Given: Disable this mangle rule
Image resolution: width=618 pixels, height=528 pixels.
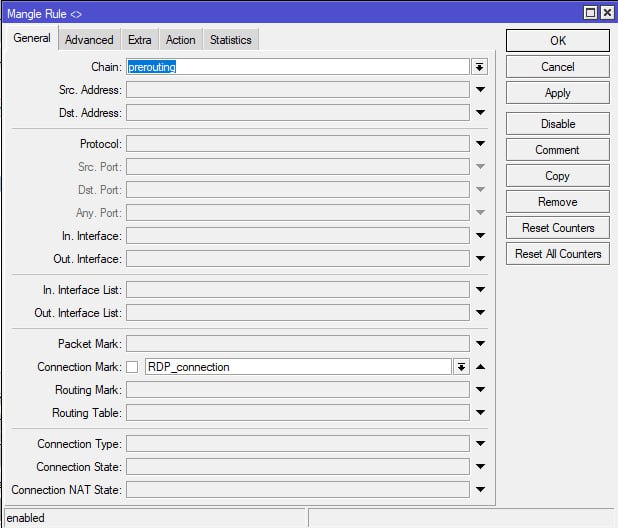Looking at the screenshot, I should 558,124.
